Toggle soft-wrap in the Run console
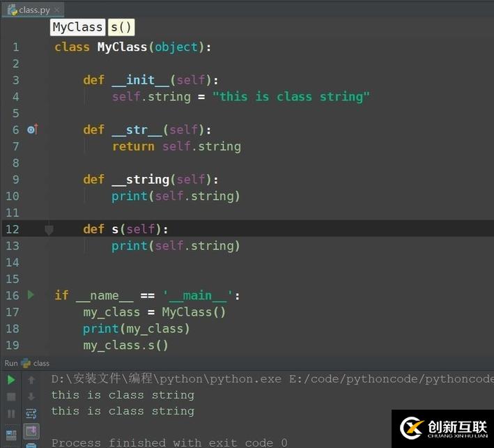Image resolution: width=494 pixels, height=448 pixels. pos(31,414)
